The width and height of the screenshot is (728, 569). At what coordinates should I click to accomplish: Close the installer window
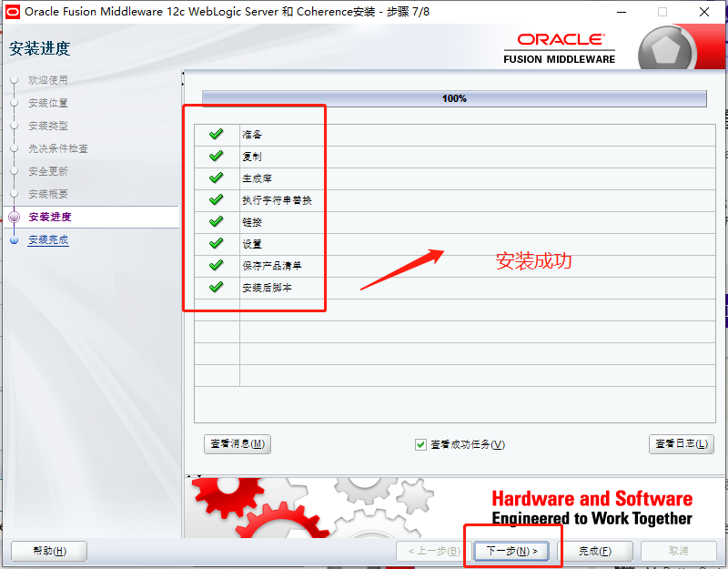point(704,12)
